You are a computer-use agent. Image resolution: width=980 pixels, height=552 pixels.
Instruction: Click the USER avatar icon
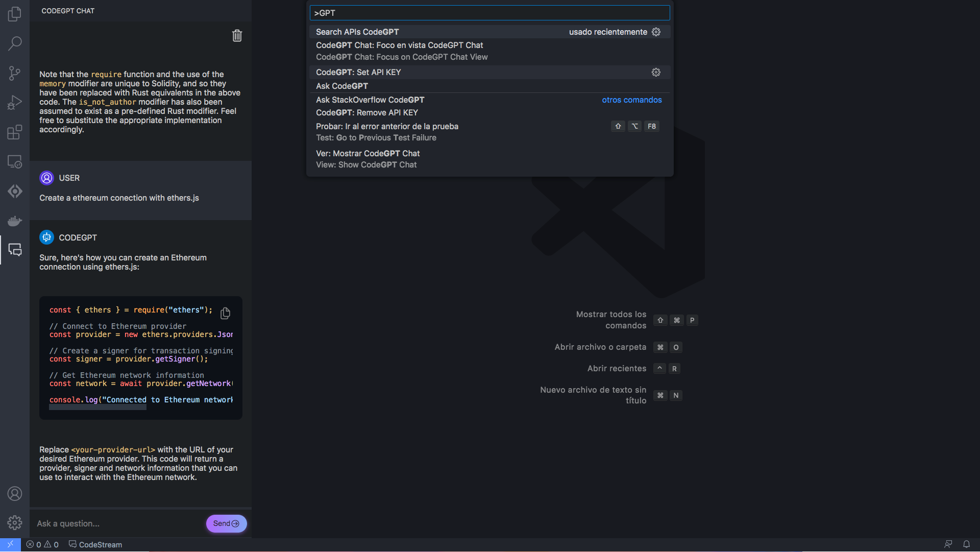tap(46, 178)
